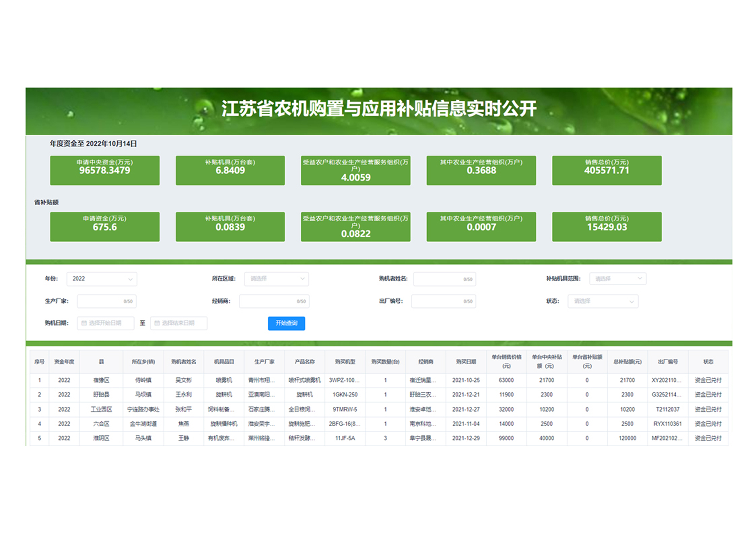The height and width of the screenshot is (535, 756).
Task: Click the 开始查询 search button
Action: [286, 323]
